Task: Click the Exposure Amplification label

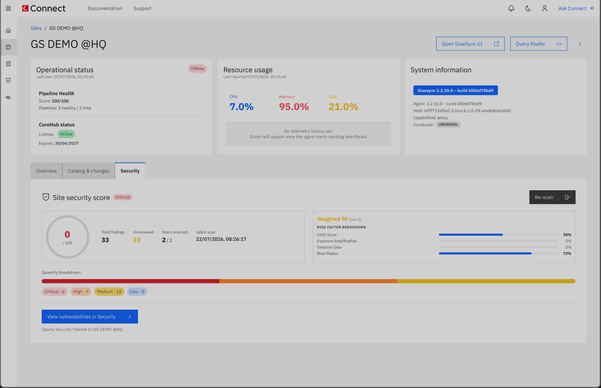Action: coord(337,241)
